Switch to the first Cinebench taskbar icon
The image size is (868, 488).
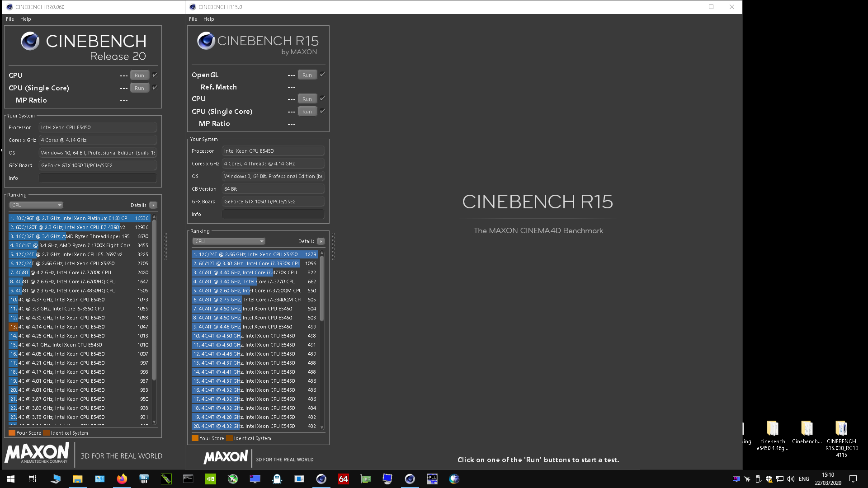coord(321,479)
